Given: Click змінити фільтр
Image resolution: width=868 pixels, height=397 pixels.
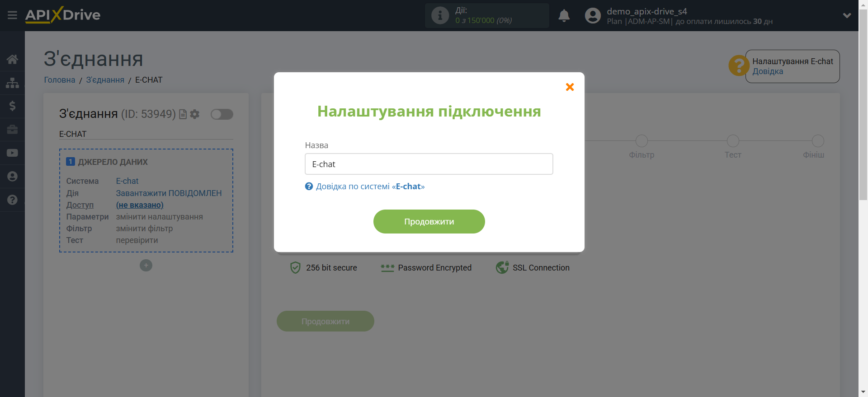Looking at the screenshot, I should click(144, 229).
